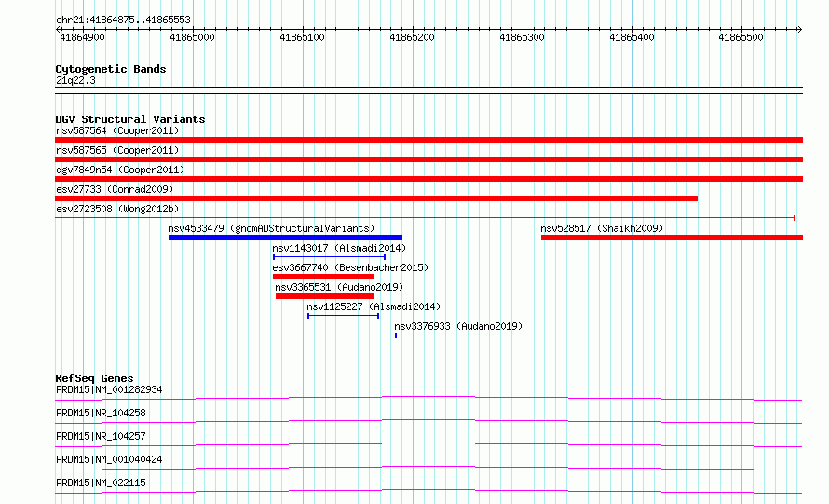The height and width of the screenshot is (504, 829).
Task: Click ruler position 41864900
Action: click(83, 37)
